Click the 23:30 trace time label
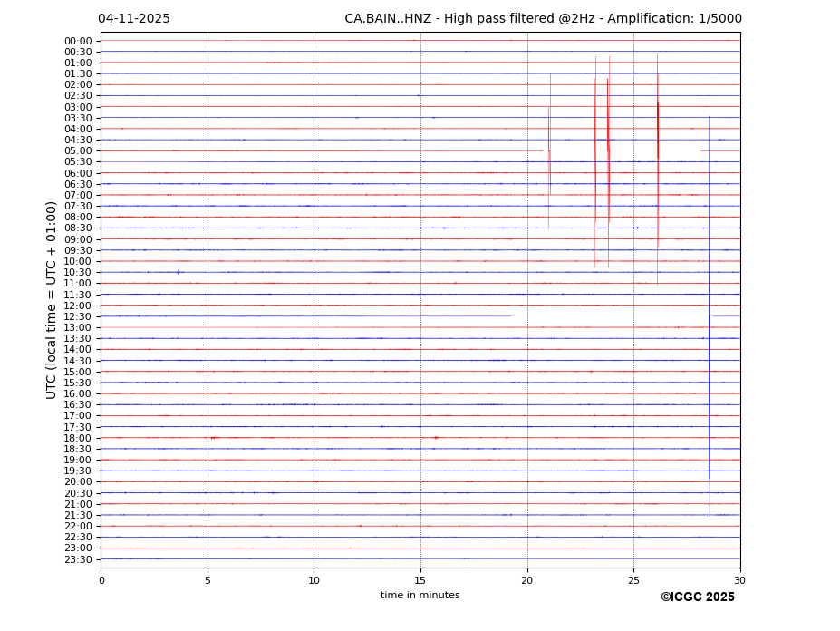 (x=78, y=559)
